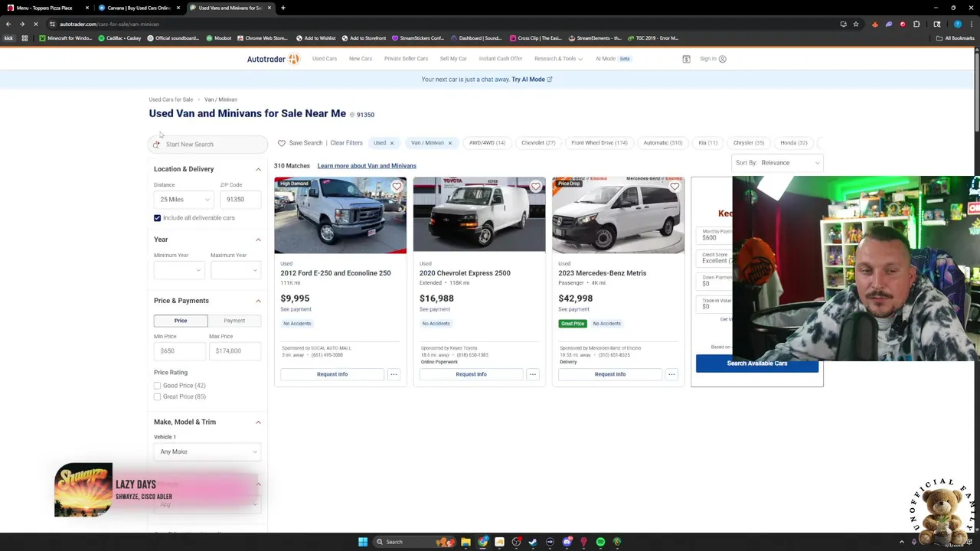Click the Sign In link

pos(713,59)
